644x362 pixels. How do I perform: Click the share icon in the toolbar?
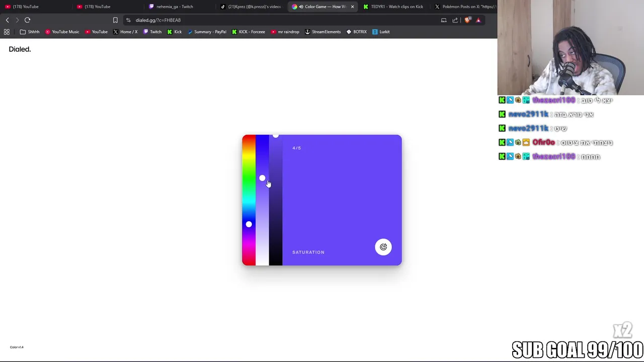(455, 20)
